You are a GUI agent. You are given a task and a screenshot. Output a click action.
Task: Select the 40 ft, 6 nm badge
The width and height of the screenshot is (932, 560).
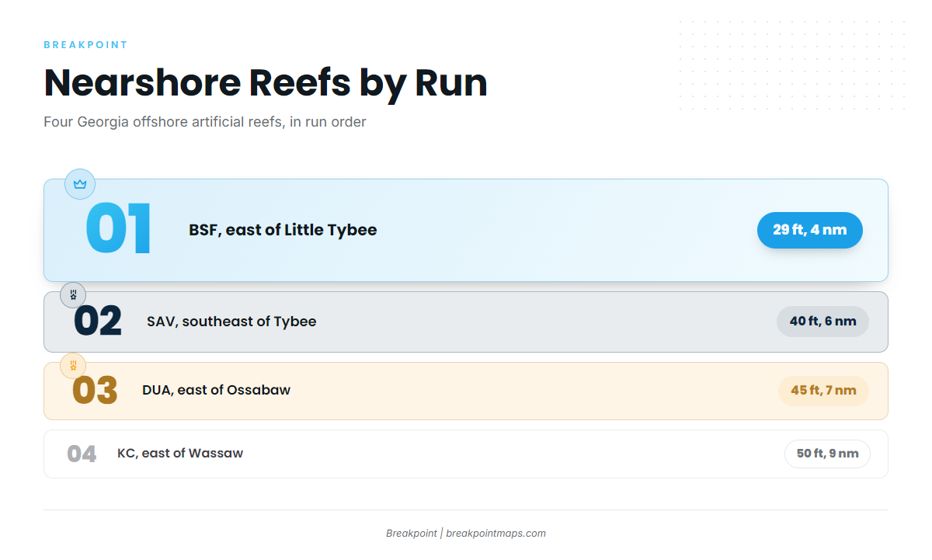click(822, 322)
